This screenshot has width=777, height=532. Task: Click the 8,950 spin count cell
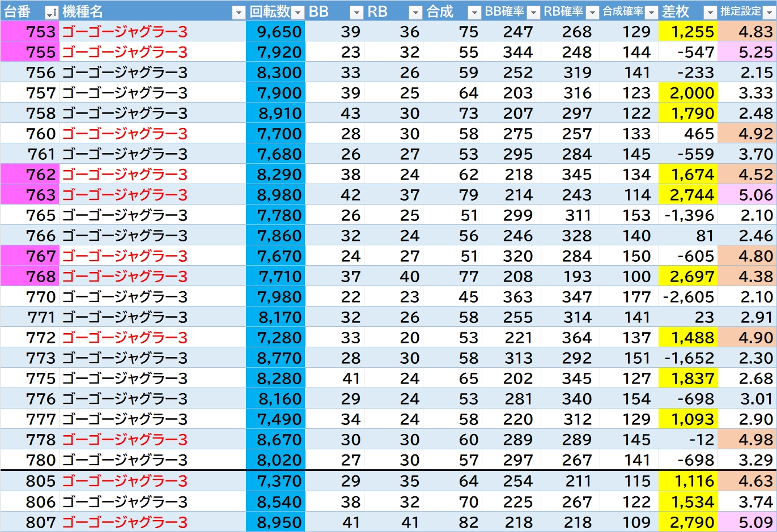point(275,522)
